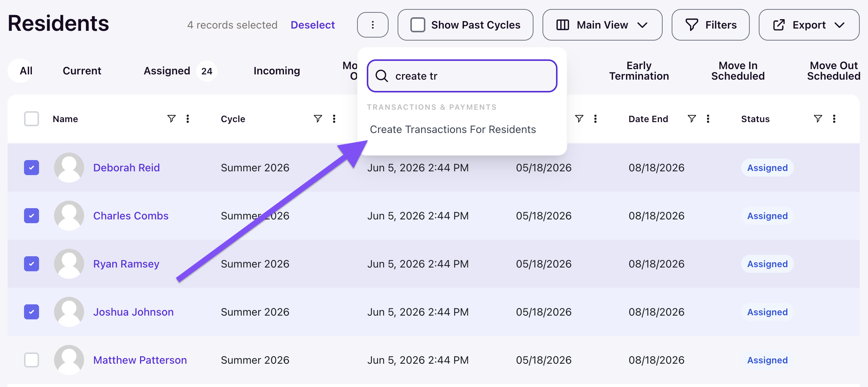Open the Assigned tab with 24 count
The width and height of the screenshot is (868, 387).
(x=179, y=71)
